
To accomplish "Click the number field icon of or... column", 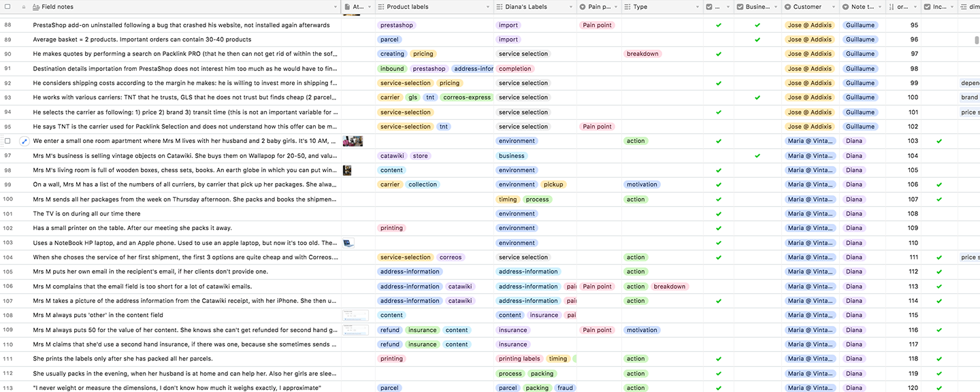I will tap(891, 7).
